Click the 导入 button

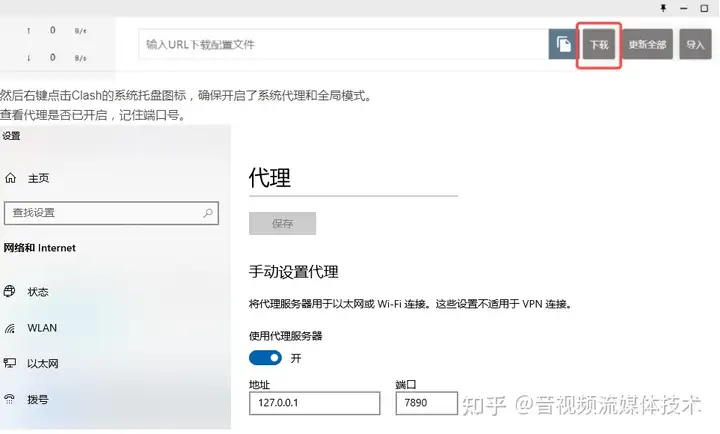coord(695,45)
